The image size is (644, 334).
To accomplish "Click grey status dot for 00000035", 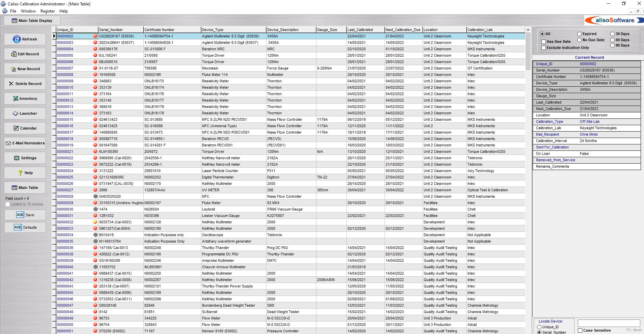I will (95, 241).
